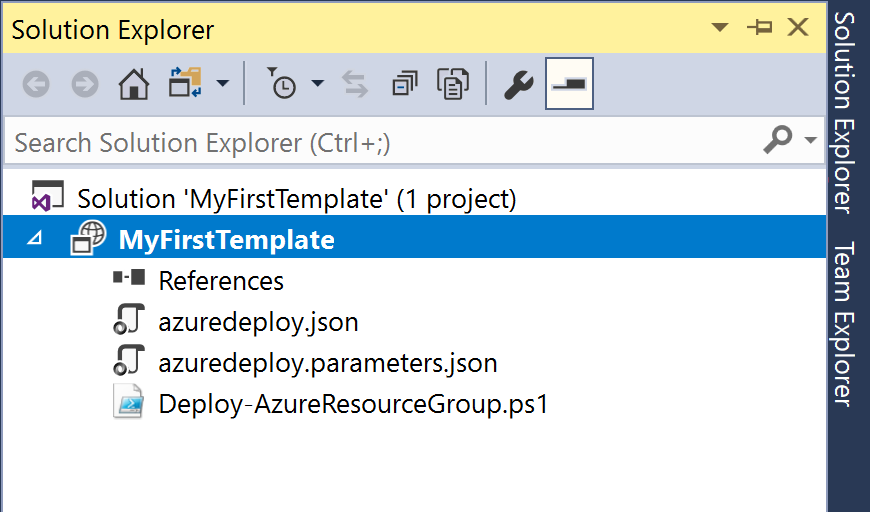Click the Home icon in the toolbar
The height and width of the screenshot is (512, 870).
coord(134,84)
